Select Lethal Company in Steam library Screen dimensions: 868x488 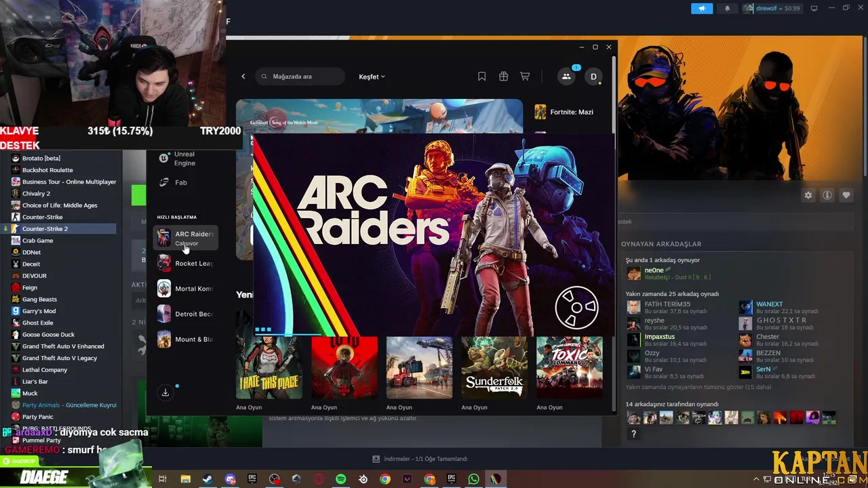coord(45,370)
